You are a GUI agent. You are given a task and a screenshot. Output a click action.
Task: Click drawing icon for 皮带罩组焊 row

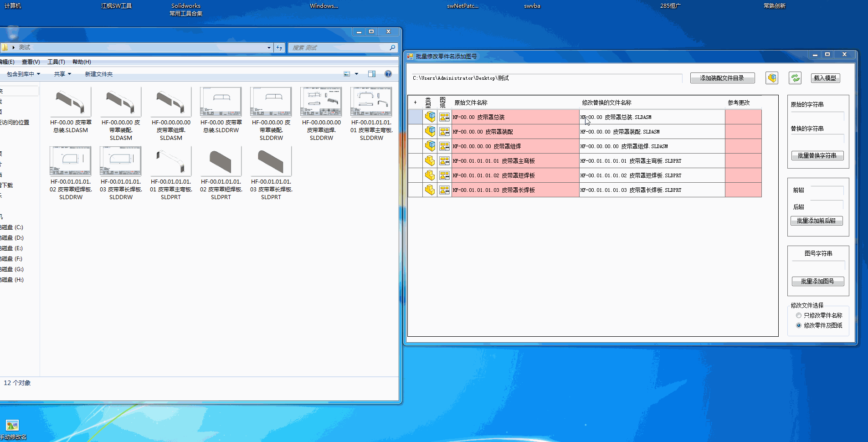[x=444, y=146]
